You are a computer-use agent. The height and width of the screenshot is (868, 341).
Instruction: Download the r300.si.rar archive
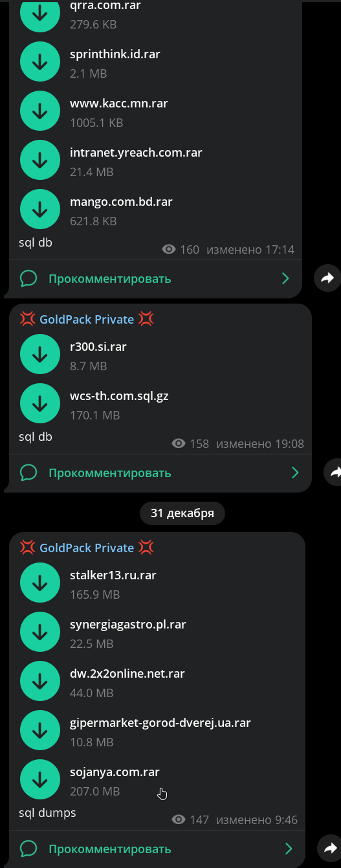(x=40, y=354)
